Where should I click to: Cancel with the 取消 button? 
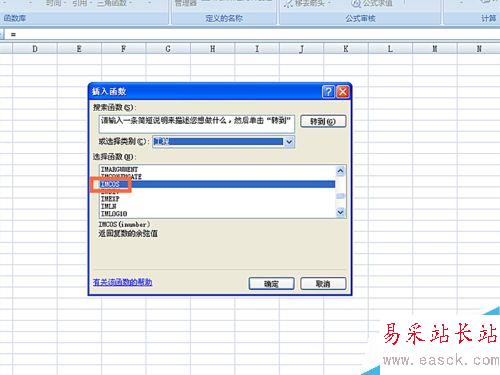pos(323,284)
